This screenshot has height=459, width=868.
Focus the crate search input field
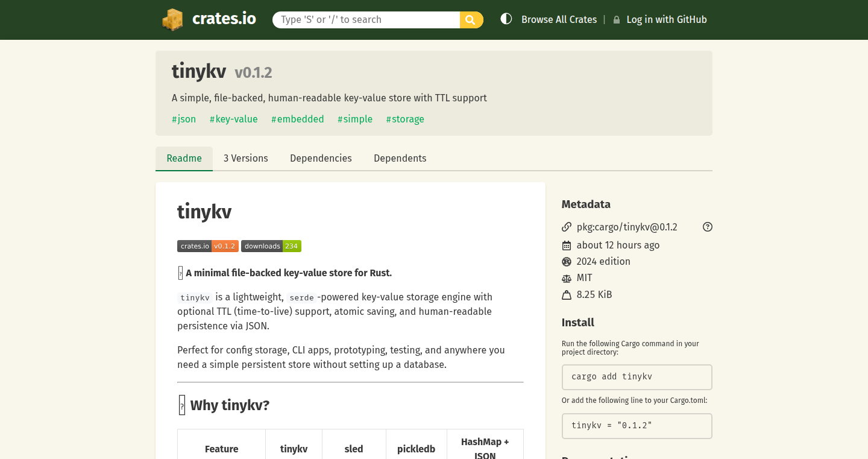click(x=366, y=19)
